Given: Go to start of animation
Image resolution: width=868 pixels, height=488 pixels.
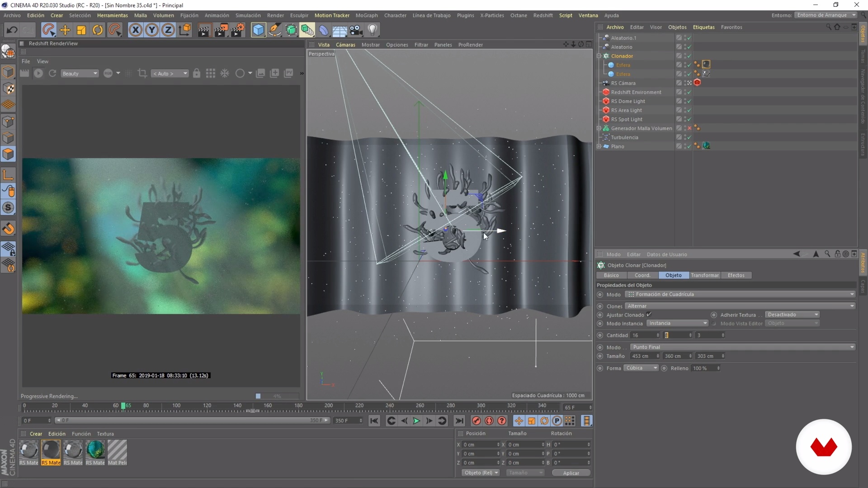Looking at the screenshot, I should point(374,421).
